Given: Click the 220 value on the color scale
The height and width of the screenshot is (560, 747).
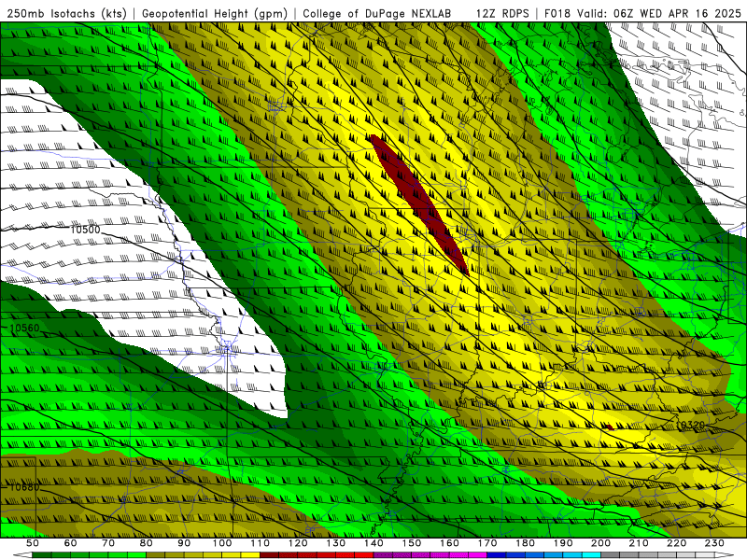Looking at the screenshot, I should point(677,543).
